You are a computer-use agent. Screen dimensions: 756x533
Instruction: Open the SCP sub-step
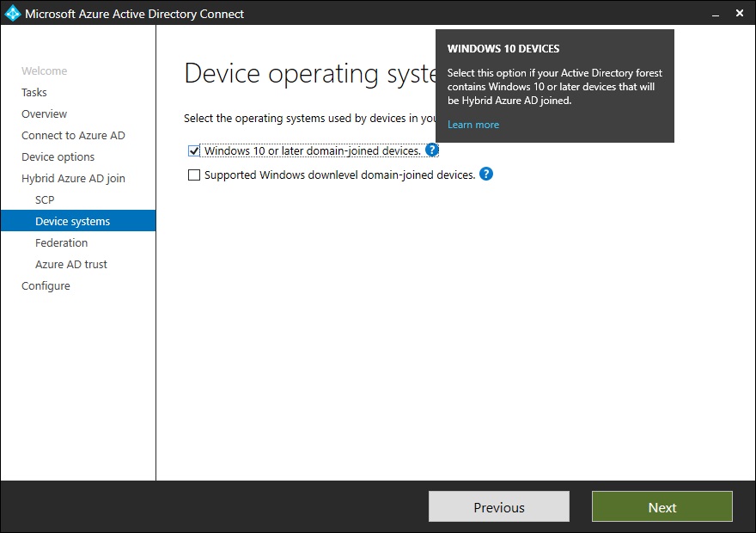click(45, 199)
